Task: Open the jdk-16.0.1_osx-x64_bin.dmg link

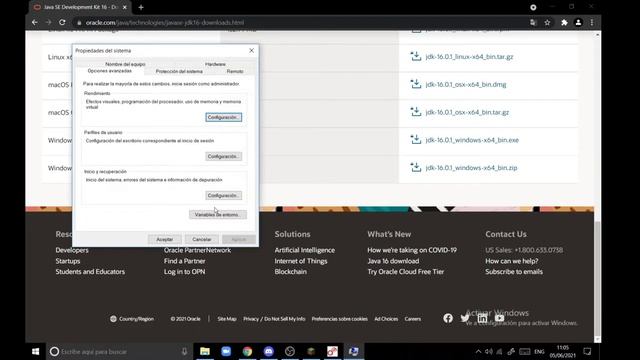Action: pyautogui.click(x=466, y=84)
